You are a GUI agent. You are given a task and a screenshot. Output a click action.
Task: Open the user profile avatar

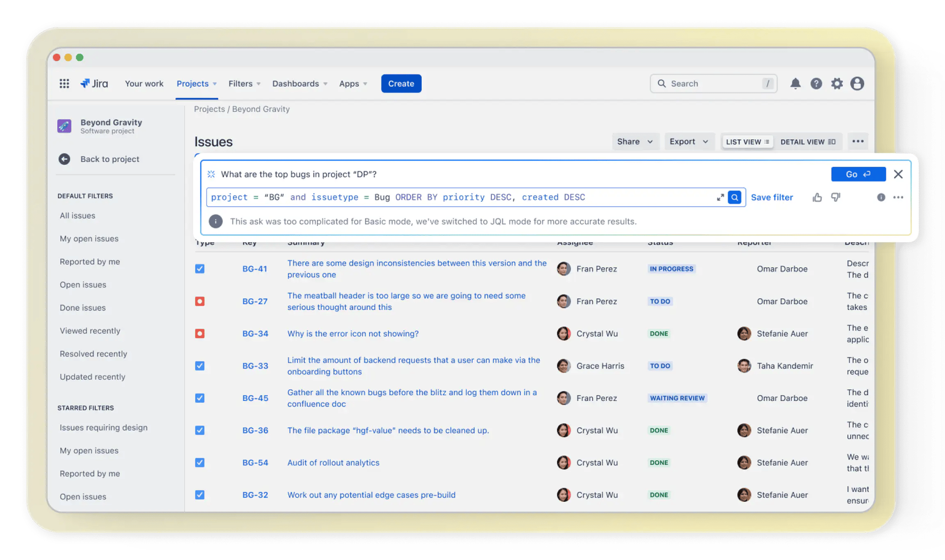[857, 84]
